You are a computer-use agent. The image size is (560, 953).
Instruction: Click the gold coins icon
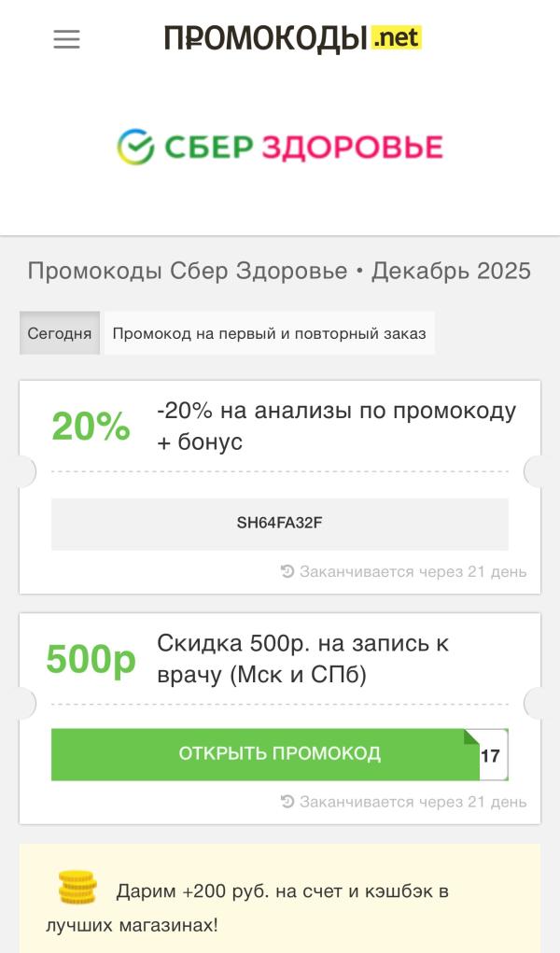click(x=77, y=888)
